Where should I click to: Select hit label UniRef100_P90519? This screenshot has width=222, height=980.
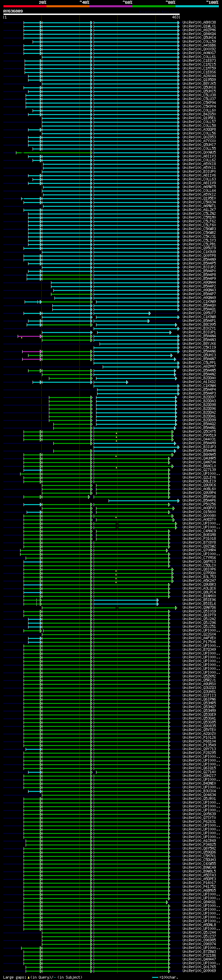coord(199,435)
